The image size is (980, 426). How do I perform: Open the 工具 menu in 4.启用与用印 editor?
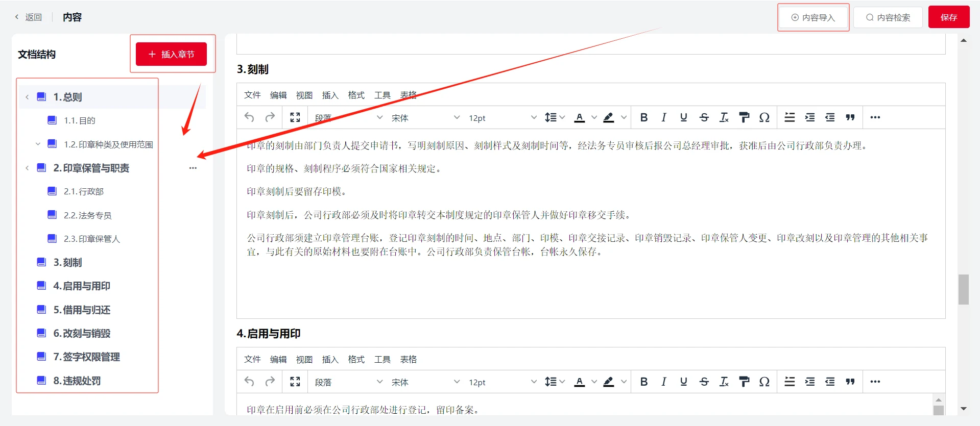tap(383, 359)
